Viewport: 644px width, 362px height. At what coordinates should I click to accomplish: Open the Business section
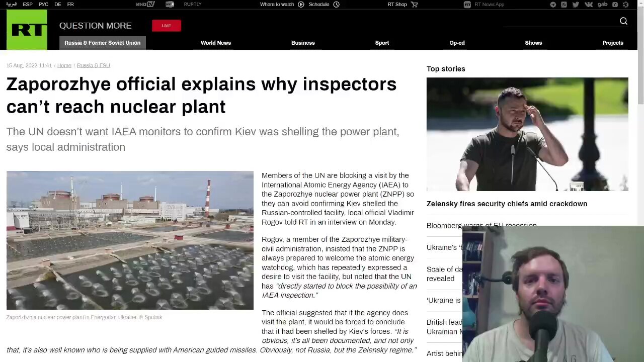pyautogui.click(x=303, y=43)
